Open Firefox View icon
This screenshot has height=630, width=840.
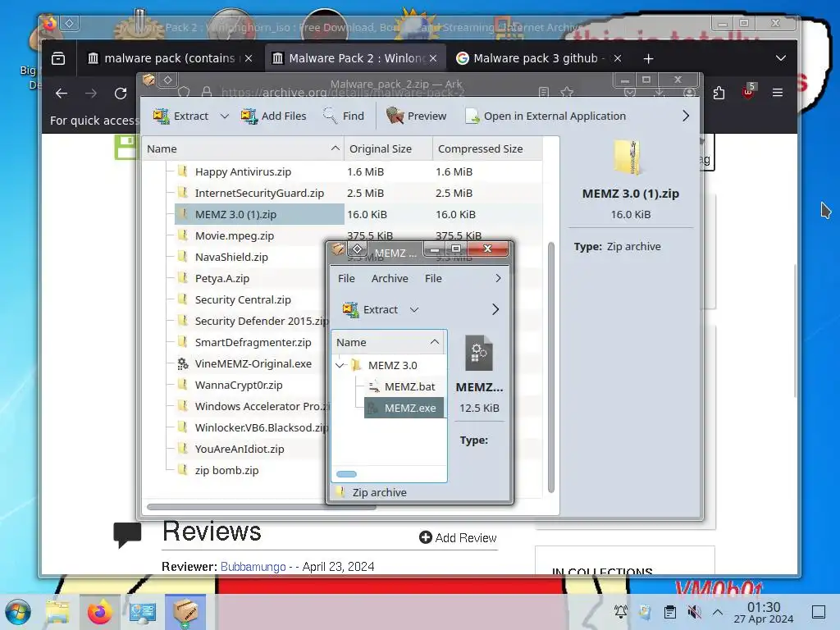58,58
